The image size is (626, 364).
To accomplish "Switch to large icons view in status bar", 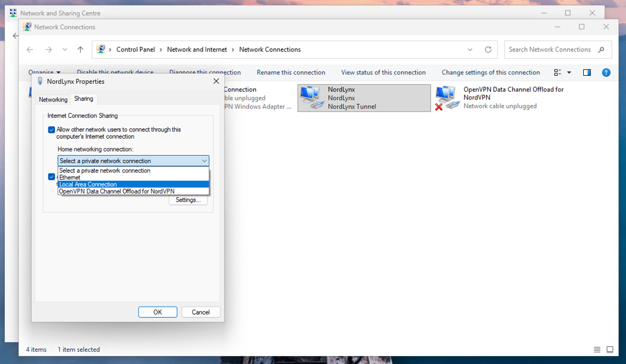I will point(609,349).
